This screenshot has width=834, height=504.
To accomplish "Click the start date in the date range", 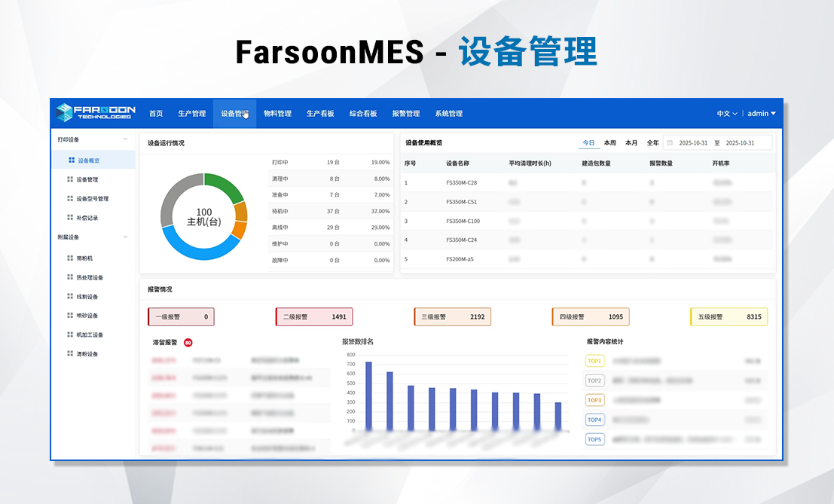I will [694, 142].
